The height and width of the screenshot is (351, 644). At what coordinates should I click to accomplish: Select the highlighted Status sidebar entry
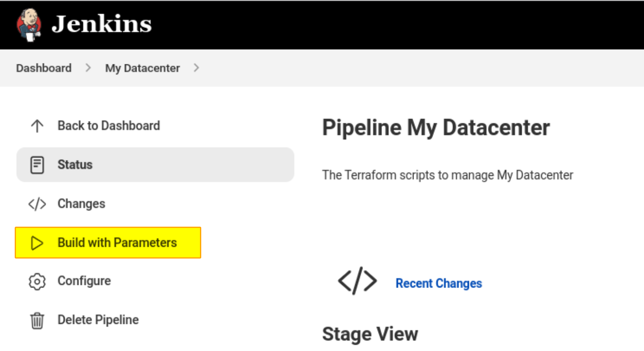point(75,165)
